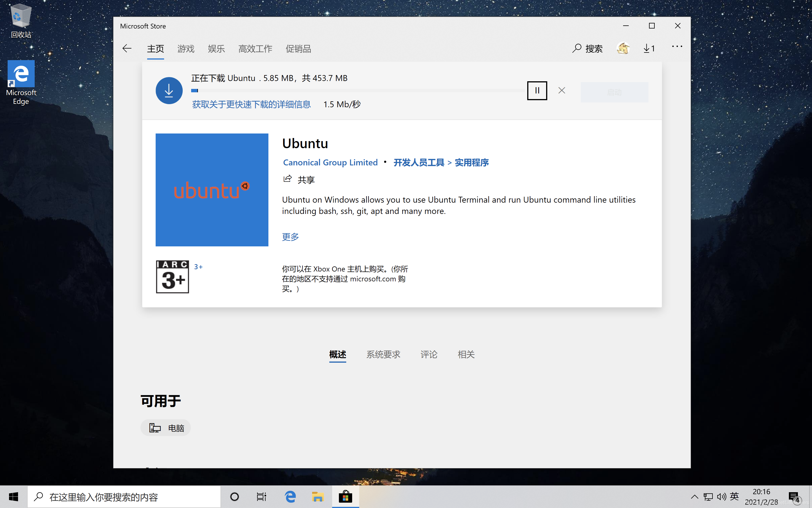Switch to the 娱乐 tab

point(217,49)
